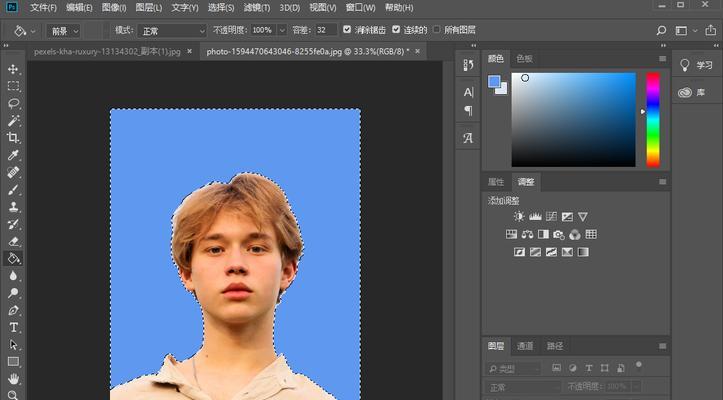723x400 pixels.
Task: Add an Exposure adjustment
Action: [x=567, y=216]
